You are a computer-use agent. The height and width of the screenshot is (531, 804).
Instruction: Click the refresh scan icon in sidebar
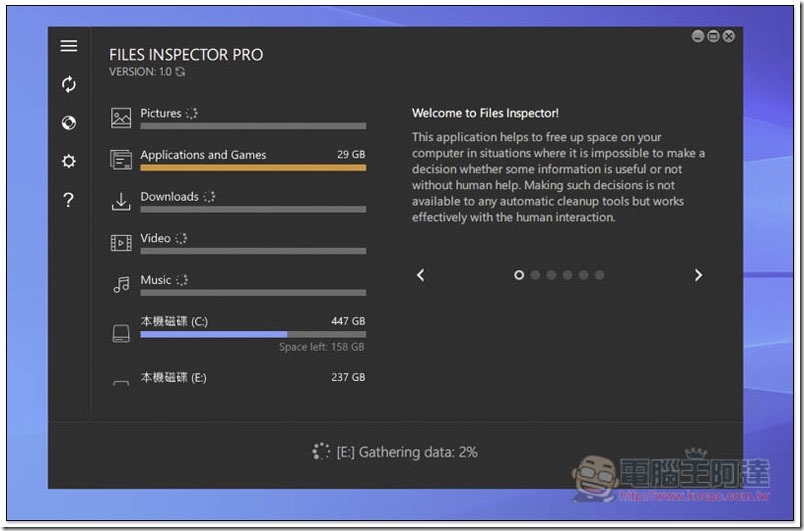click(x=69, y=84)
